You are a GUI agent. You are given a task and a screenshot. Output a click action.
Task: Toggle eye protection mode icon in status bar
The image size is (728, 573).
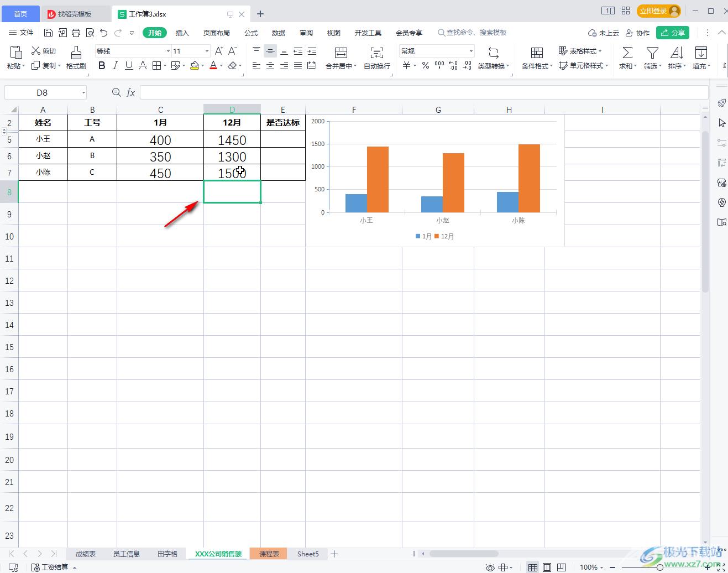(x=490, y=567)
